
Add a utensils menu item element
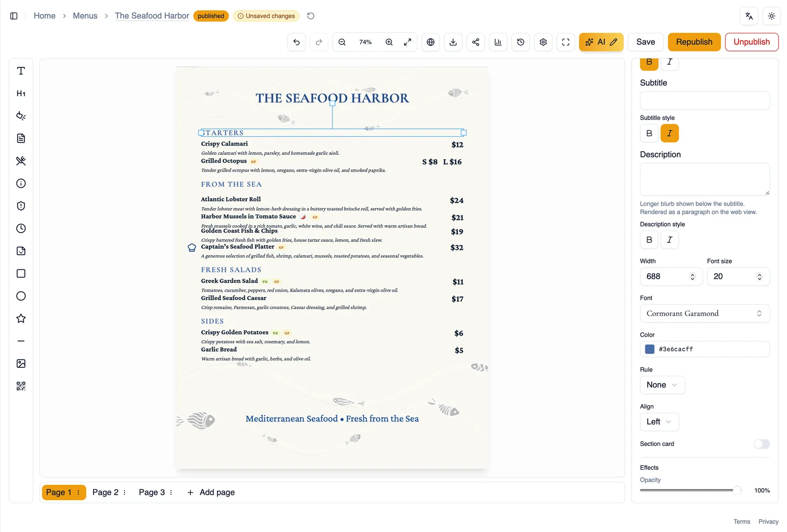[x=21, y=161]
